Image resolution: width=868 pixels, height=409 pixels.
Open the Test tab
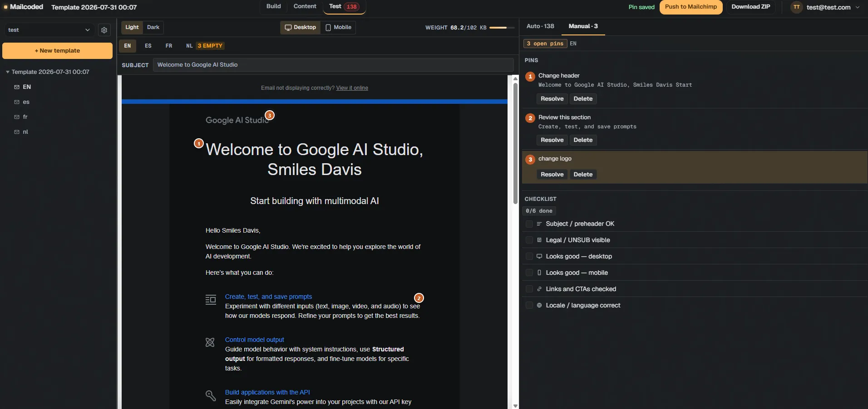pos(344,6)
